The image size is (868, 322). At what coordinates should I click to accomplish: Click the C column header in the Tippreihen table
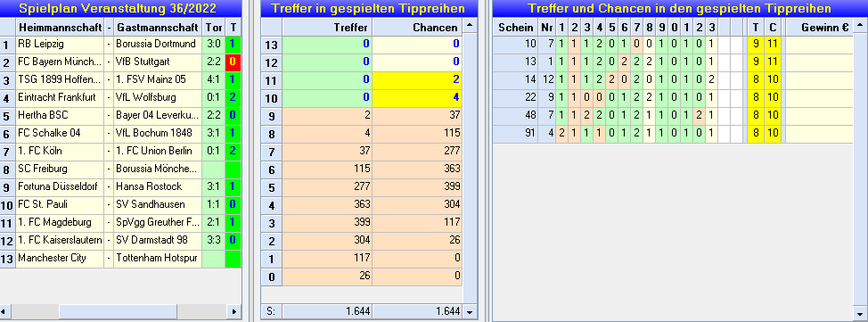(x=773, y=27)
